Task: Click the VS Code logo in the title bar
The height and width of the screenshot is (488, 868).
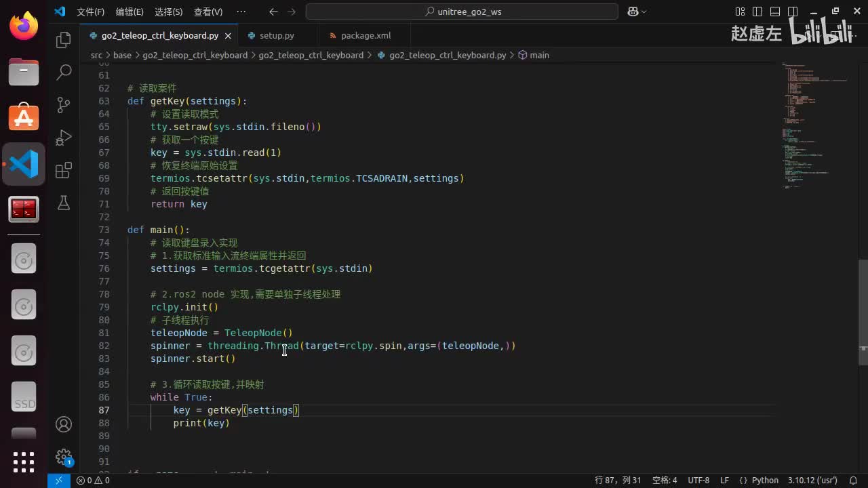Action: pos(60,12)
